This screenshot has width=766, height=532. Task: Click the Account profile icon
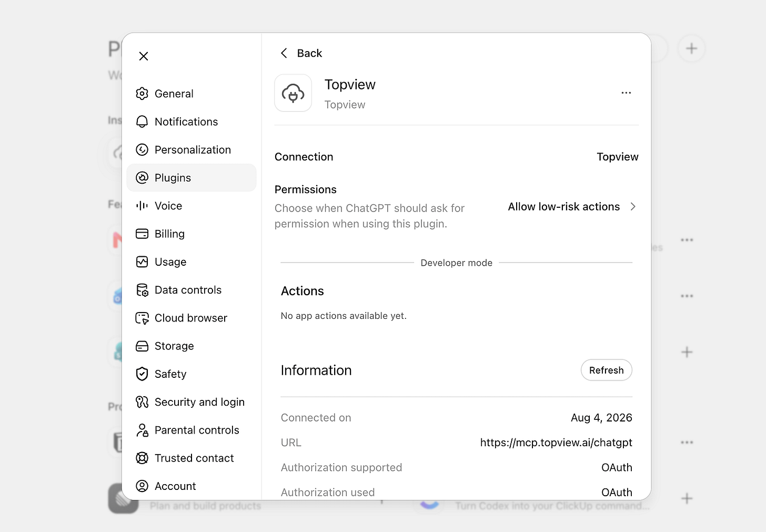142,486
